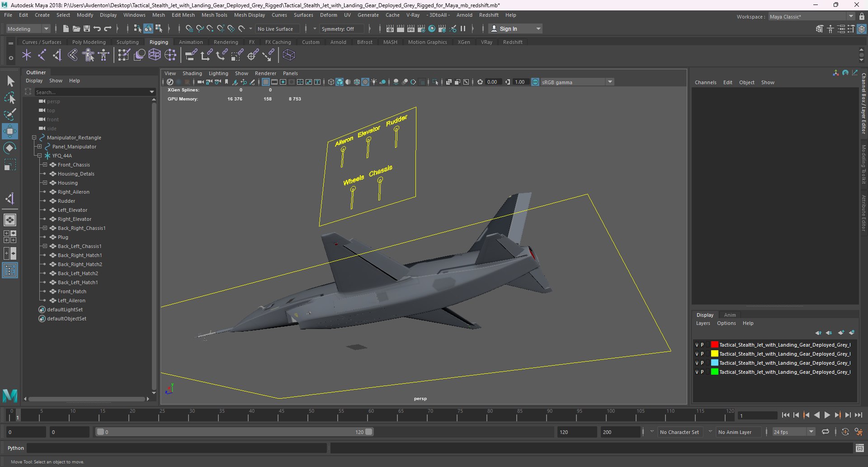Toggle visibility V of green layer
868x467 pixels.
click(697, 372)
